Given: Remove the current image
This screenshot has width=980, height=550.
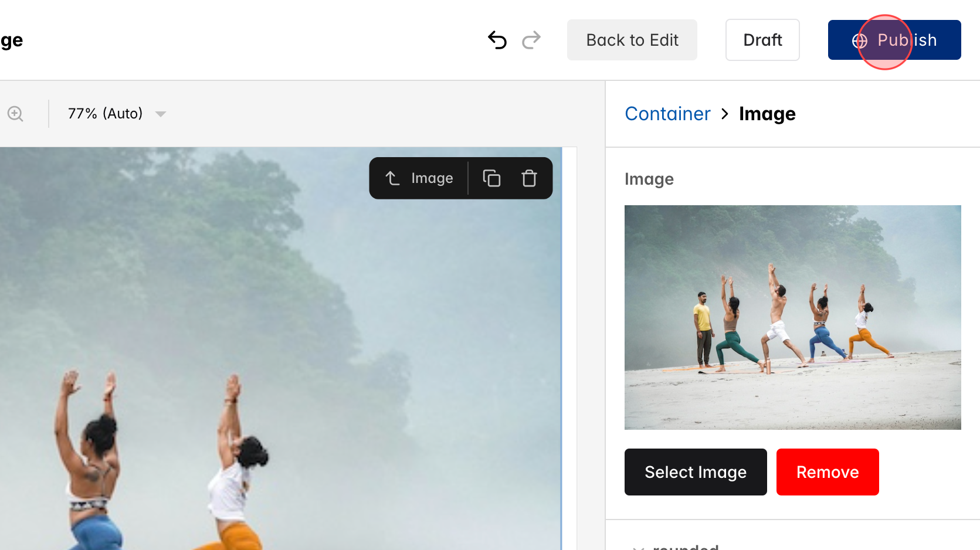Looking at the screenshot, I should pyautogui.click(x=828, y=472).
